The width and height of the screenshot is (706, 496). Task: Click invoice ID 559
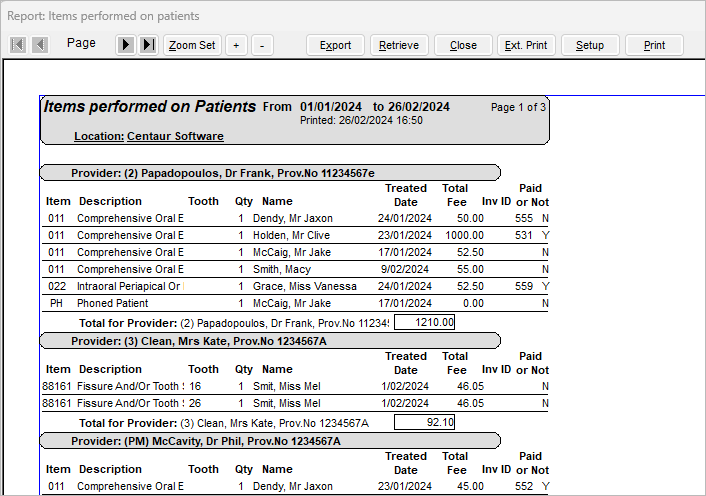pos(524,286)
